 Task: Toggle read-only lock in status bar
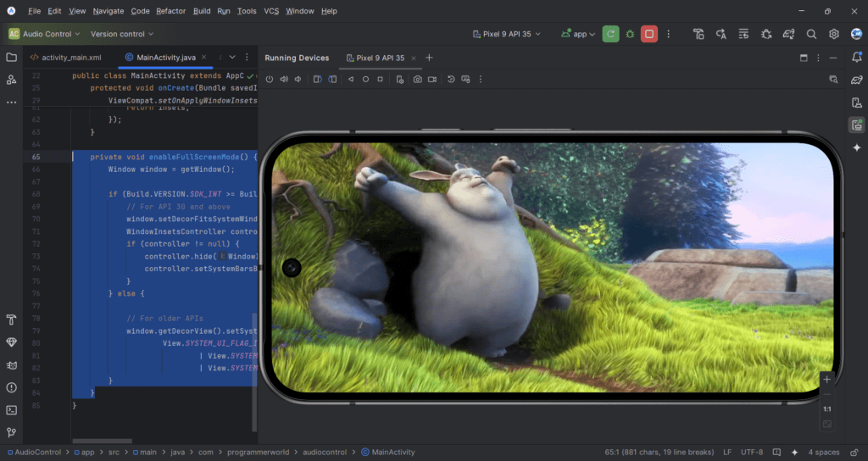pos(854,453)
